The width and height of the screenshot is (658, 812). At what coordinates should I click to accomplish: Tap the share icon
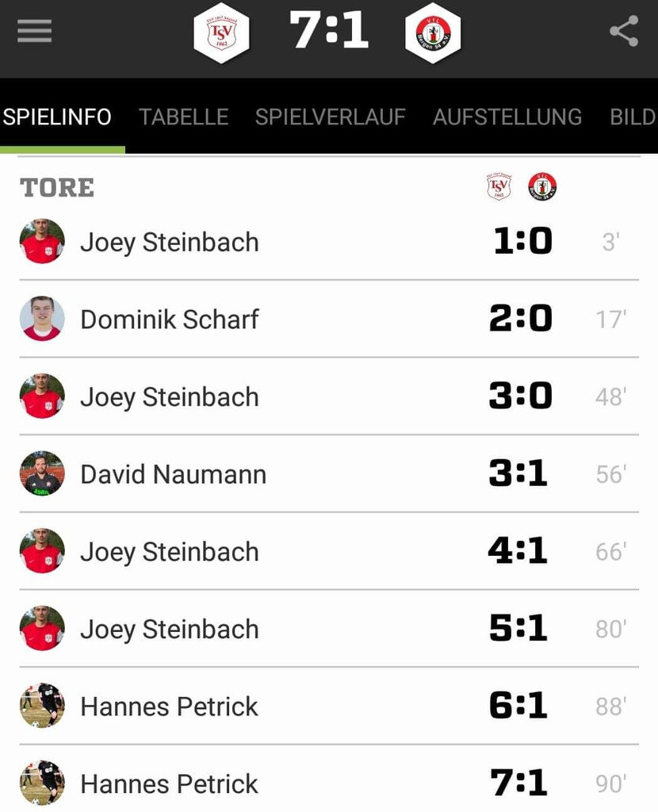(x=624, y=31)
